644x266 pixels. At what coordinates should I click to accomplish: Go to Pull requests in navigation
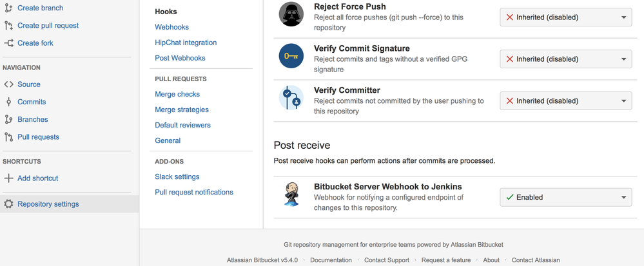pos(38,137)
